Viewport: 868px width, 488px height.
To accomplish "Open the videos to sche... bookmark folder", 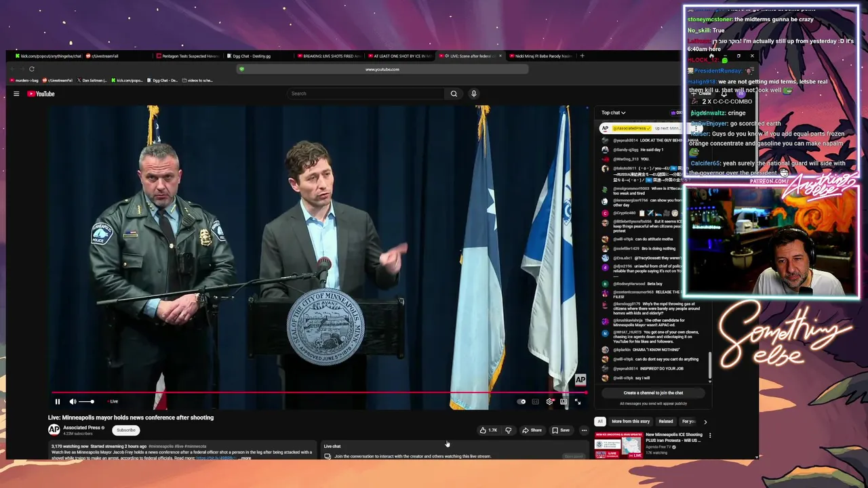I will [x=197, y=81].
